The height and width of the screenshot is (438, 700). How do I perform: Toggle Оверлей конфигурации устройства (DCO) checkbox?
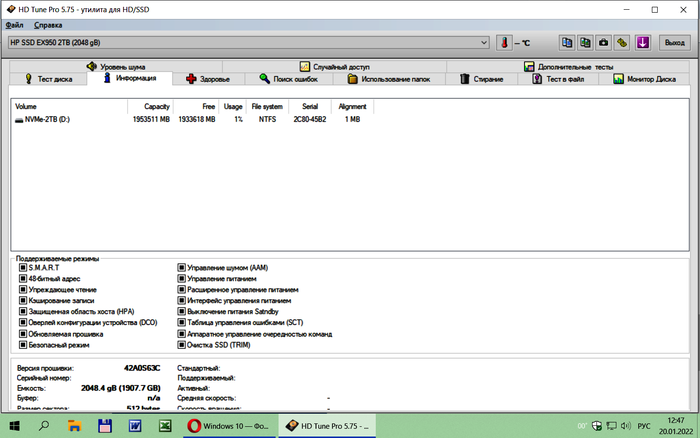pos(23,322)
